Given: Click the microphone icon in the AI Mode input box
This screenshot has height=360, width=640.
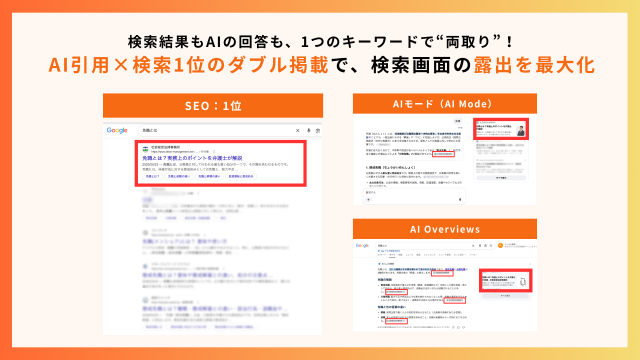Looking at the screenshot, I should pyautogui.click(x=460, y=200).
